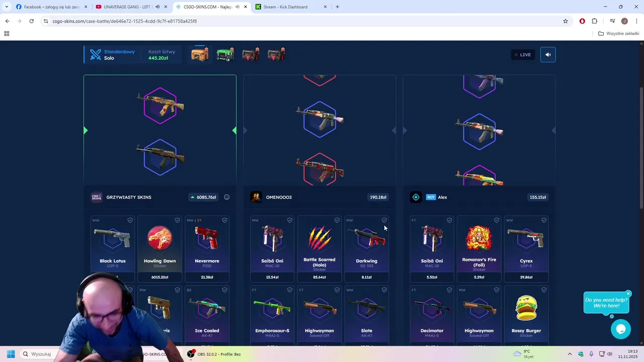Open the Chrome profile avatar
This screenshot has width=644, height=362.
pyautogui.click(x=624, y=21)
